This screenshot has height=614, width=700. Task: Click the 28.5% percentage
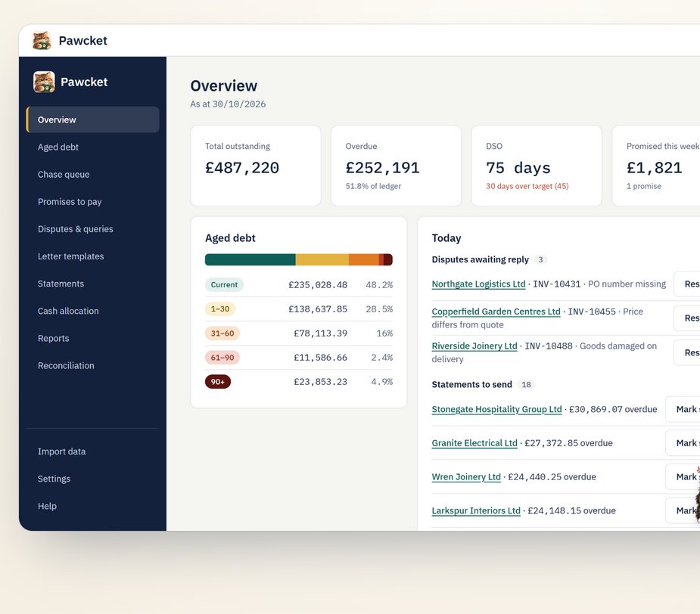[x=379, y=309]
